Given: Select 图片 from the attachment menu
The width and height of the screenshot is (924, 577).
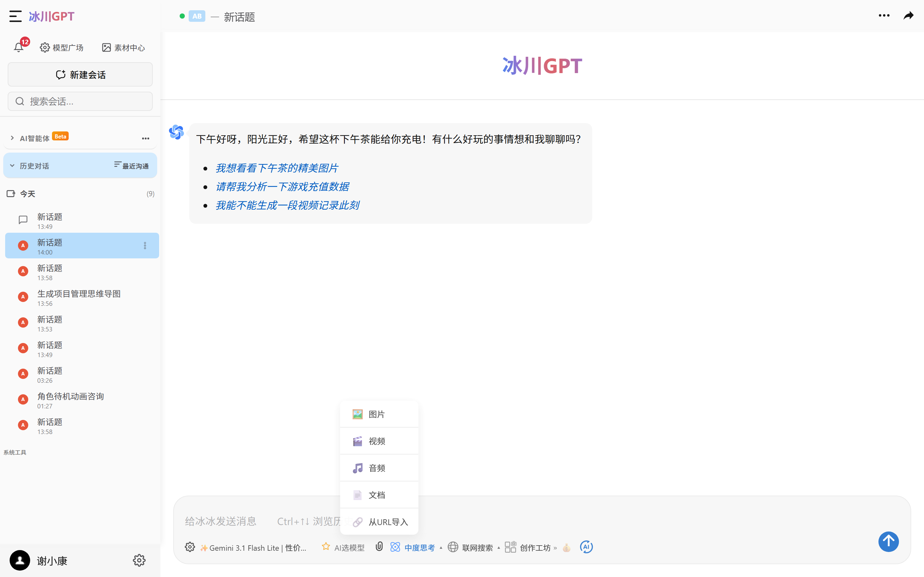Looking at the screenshot, I should [x=376, y=414].
